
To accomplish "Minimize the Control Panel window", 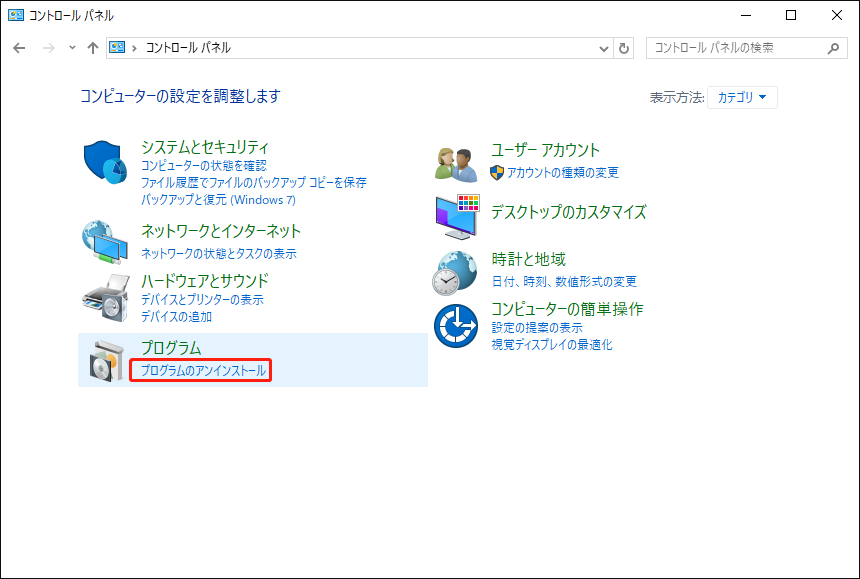I will click(x=745, y=15).
